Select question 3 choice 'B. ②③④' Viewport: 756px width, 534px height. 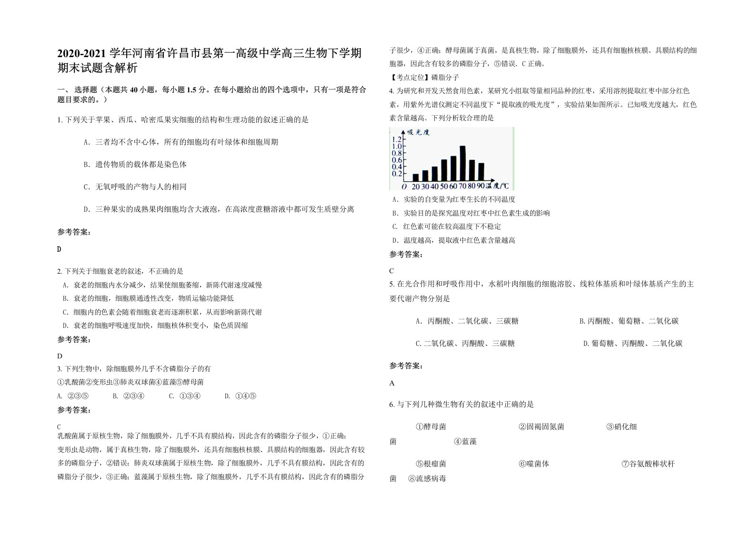(x=129, y=396)
